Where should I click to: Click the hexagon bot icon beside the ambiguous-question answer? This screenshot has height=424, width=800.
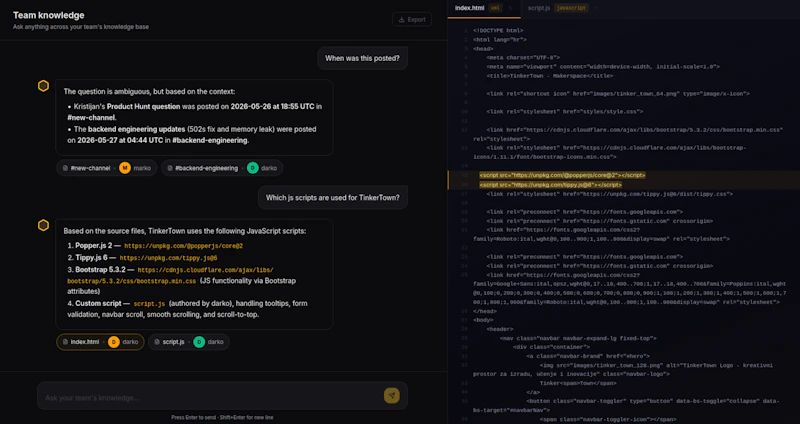tap(43, 86)
